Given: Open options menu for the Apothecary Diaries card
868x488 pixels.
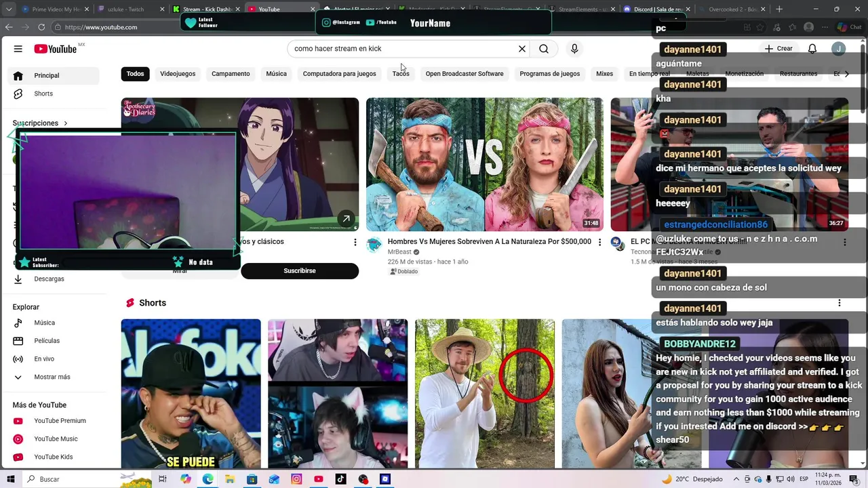Looking at the screenshot, I should click(x=355, y=242).
